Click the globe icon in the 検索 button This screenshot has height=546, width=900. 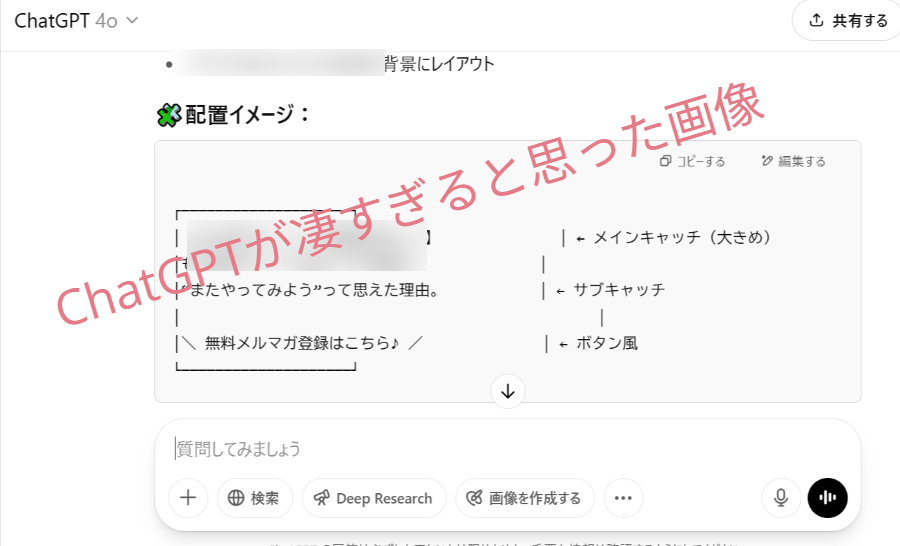tap(236, 498)
